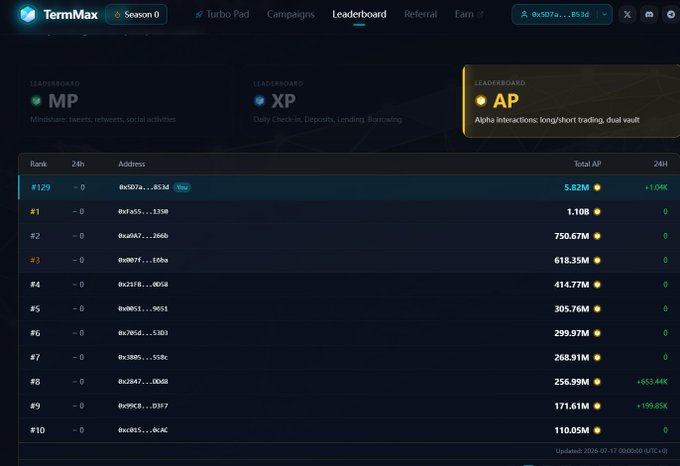Image resolution: width=680 pixels, height=466 pixels.
Task: Click rank #3 address 0x007f...E6ba
Action: point(143,260)
